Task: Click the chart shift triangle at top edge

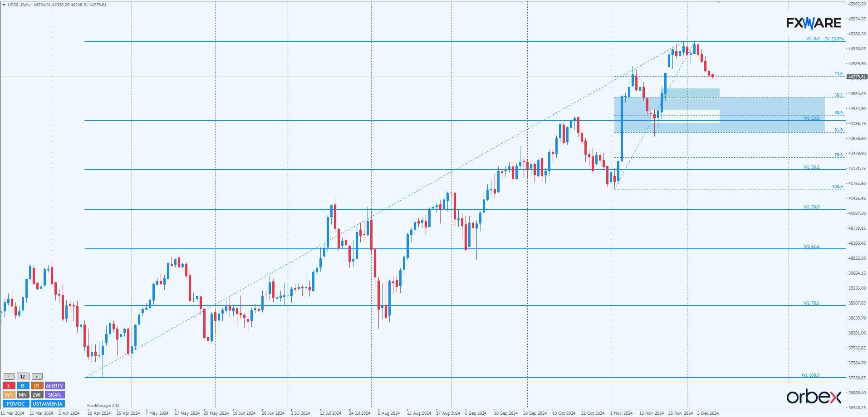Action: pos(718,3)
